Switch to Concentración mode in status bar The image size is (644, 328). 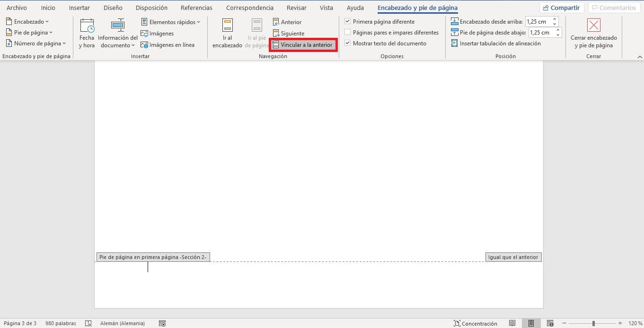pos(475,323)
